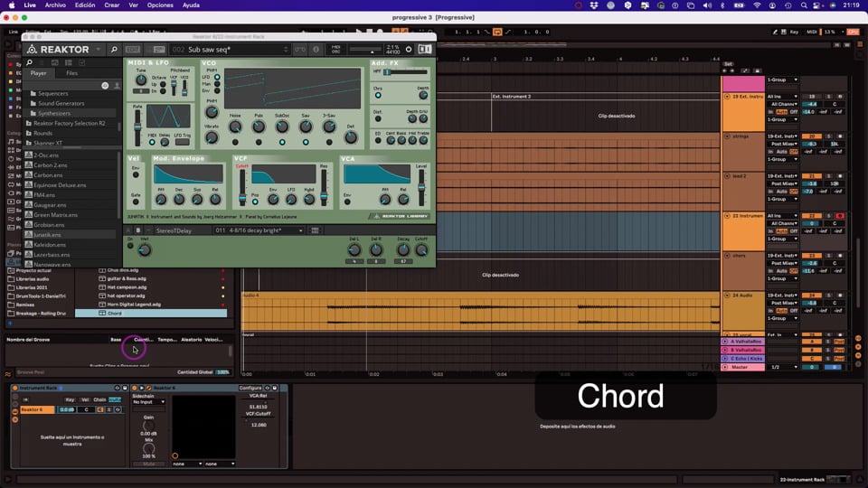This screenshot has width=868, height=488.
Task: Click the LFO Trig button
Action: 182,142
